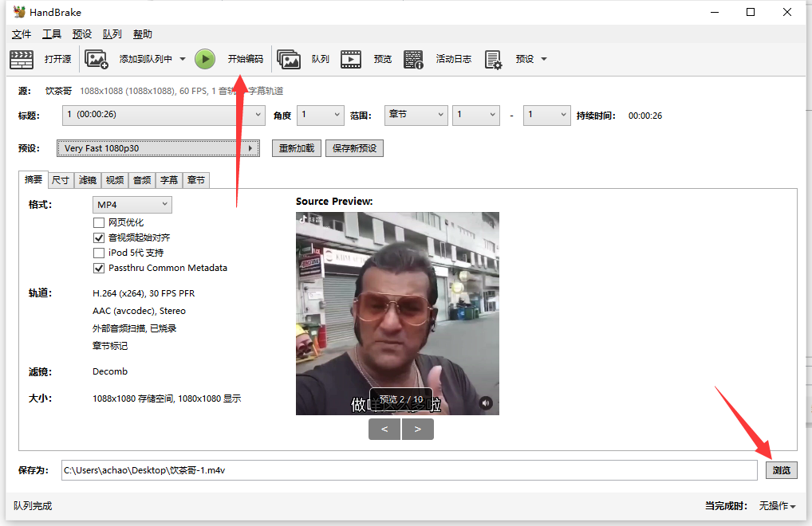This screenshot has width=812, height=526.
Task: Open the Queue stacked images icon
Action: tap(289, 59)
